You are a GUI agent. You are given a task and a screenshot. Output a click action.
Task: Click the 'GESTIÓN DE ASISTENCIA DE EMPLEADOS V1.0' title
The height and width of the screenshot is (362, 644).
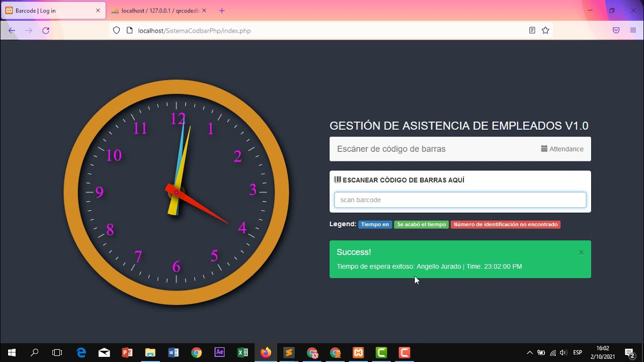click(x=459, y=126)
